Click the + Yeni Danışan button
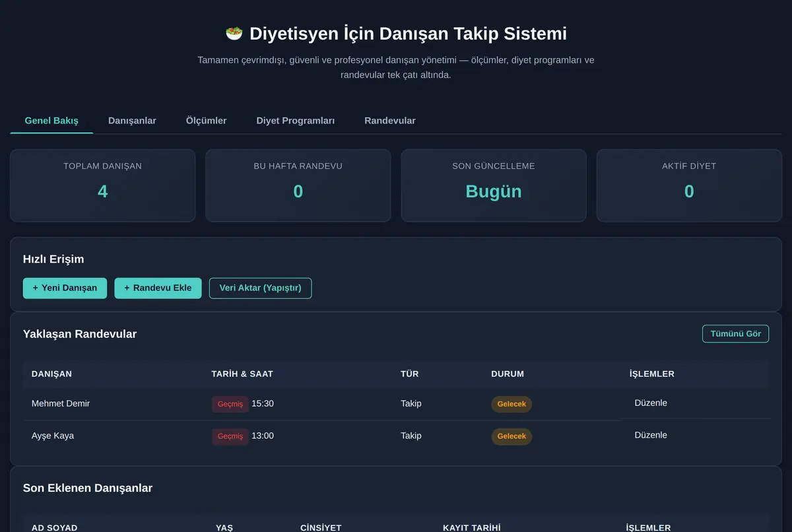 65,288
